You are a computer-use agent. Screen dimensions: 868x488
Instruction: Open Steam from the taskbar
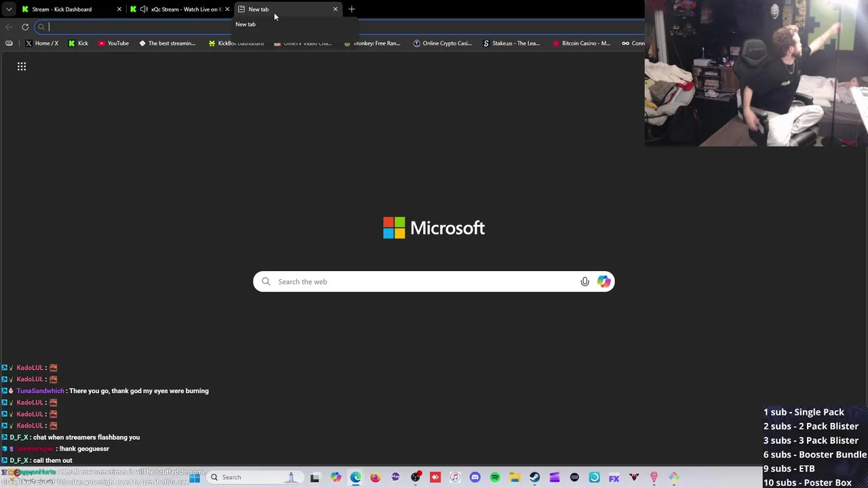(x=534, y=478)
